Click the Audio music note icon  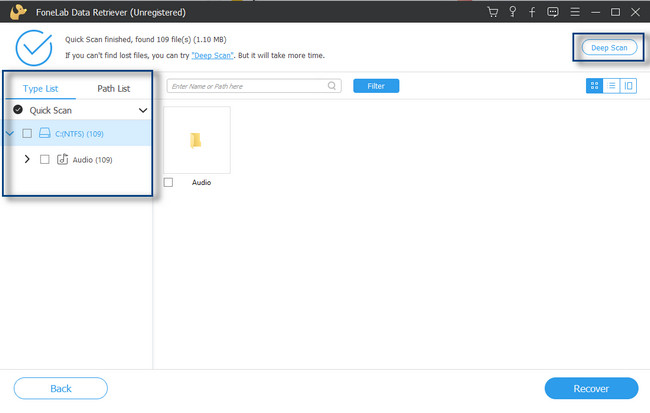62,159
